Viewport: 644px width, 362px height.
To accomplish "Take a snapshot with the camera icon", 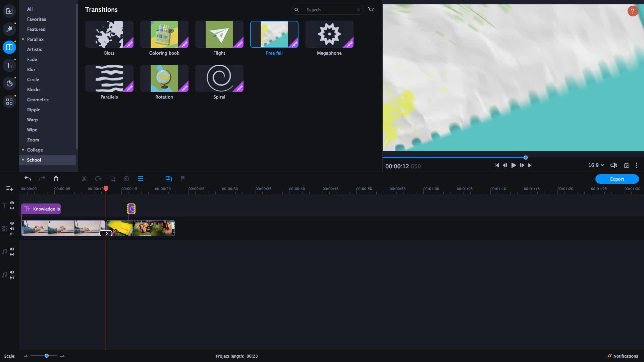I will (x=627, y=165).
